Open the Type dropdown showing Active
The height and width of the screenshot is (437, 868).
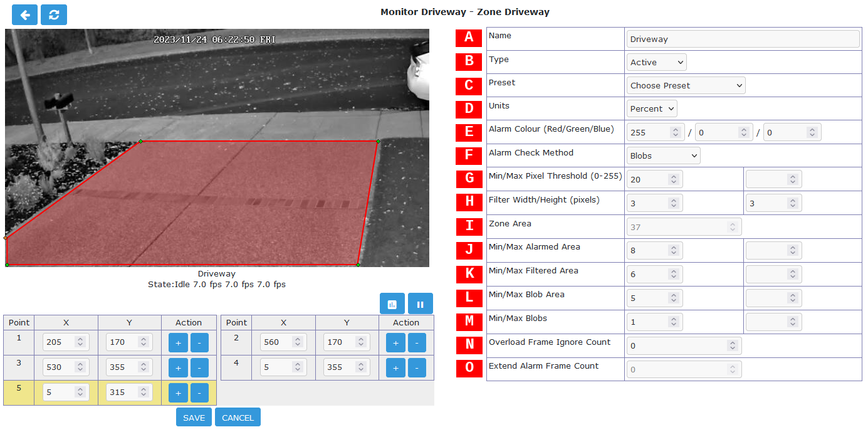tap(657, 62)
